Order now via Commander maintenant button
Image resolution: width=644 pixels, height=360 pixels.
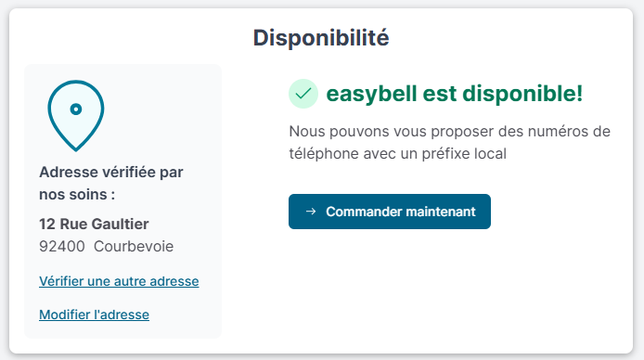[390, 212]
